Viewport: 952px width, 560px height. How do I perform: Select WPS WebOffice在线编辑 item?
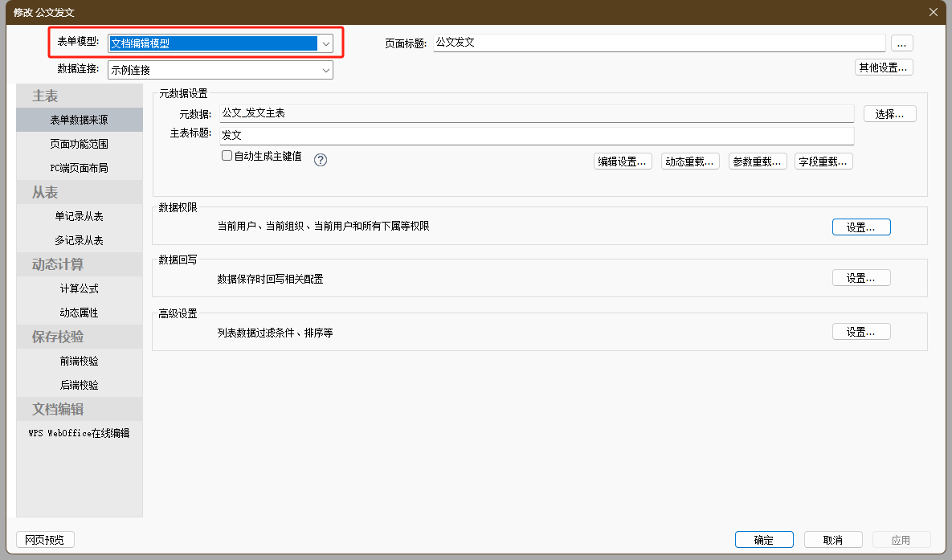(79, 434)
